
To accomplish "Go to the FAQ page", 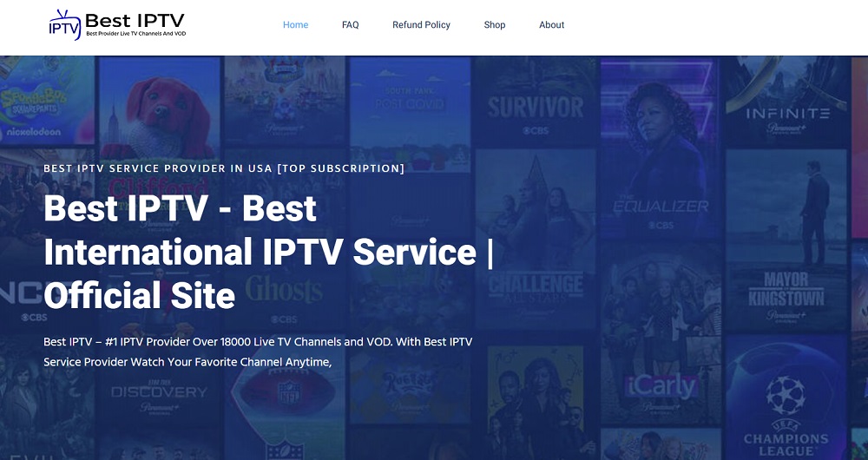I will click(351, 25).
